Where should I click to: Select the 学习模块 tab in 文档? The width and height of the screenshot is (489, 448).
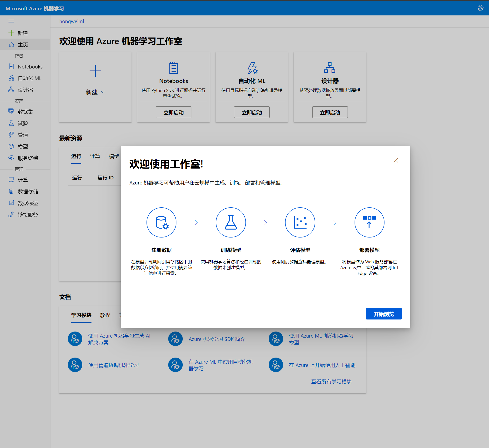coord(81,315)
